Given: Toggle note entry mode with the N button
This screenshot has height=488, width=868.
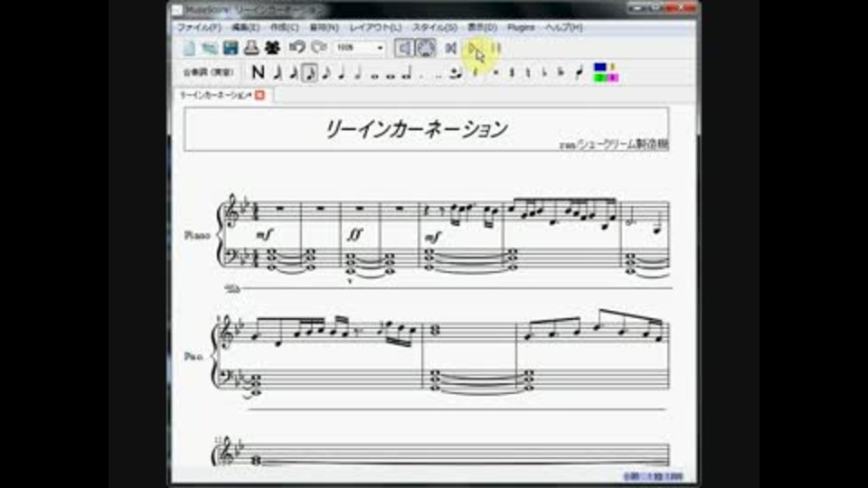Looking at the screenshot, I should tap(258, 72).
